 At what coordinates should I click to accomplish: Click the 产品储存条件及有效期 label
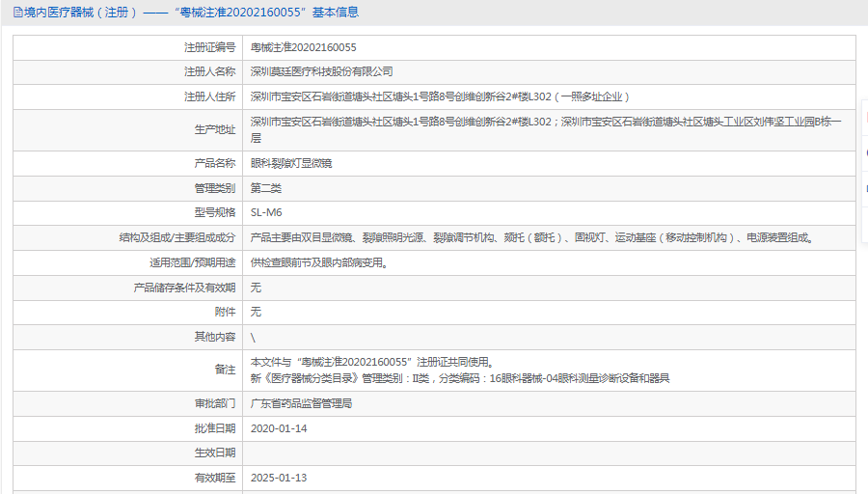pos(184,288)
